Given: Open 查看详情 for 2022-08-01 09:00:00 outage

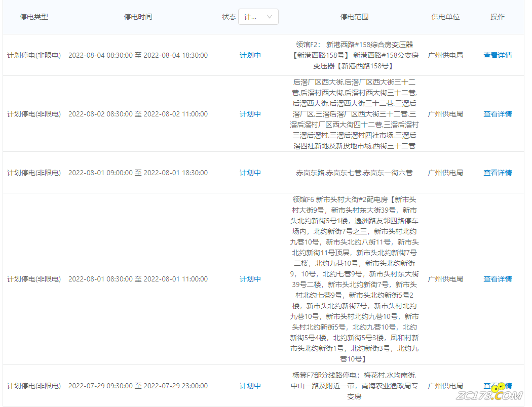Looking at the screenshot, I should pyautogui.click(x=498, y=173).
